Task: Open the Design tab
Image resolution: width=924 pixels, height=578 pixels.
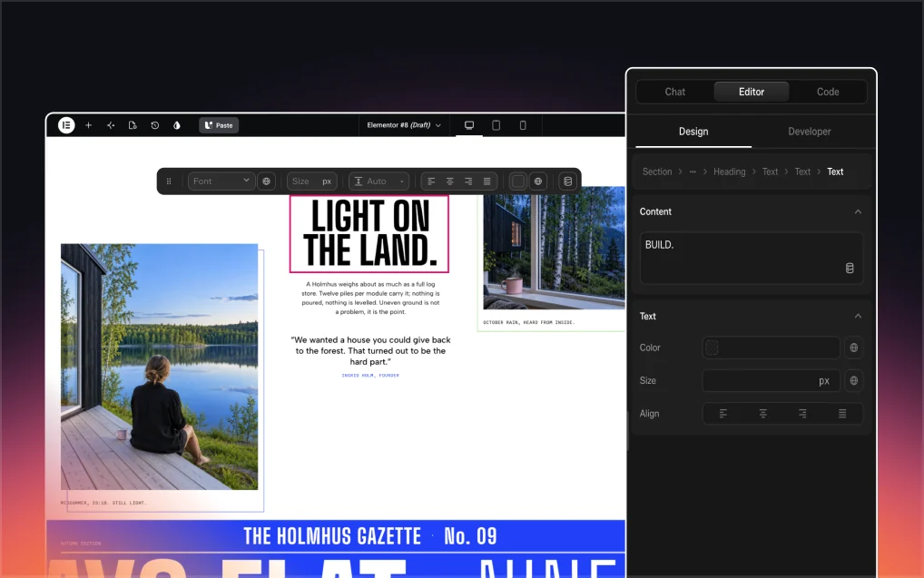Action: click(693, 132)
